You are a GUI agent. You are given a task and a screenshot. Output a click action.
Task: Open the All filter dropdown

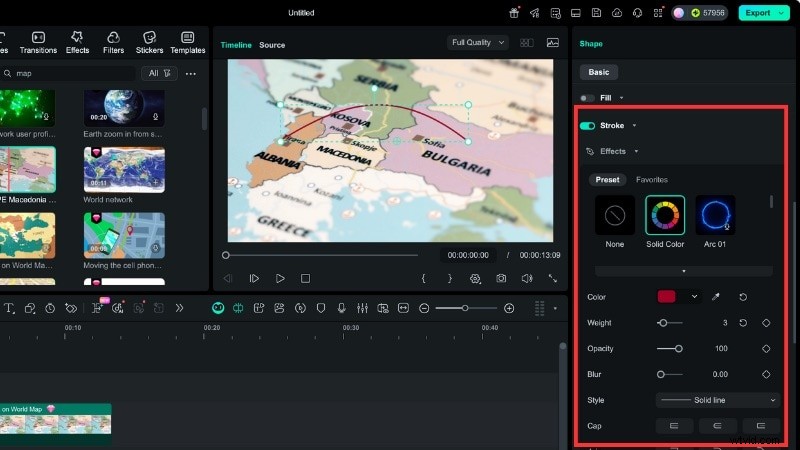pyautogui.click(x=159, y=73)
